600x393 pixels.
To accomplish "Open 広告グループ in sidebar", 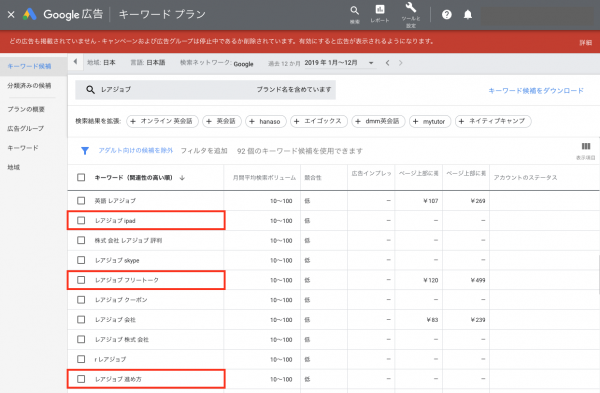I will tap(25, 129).
